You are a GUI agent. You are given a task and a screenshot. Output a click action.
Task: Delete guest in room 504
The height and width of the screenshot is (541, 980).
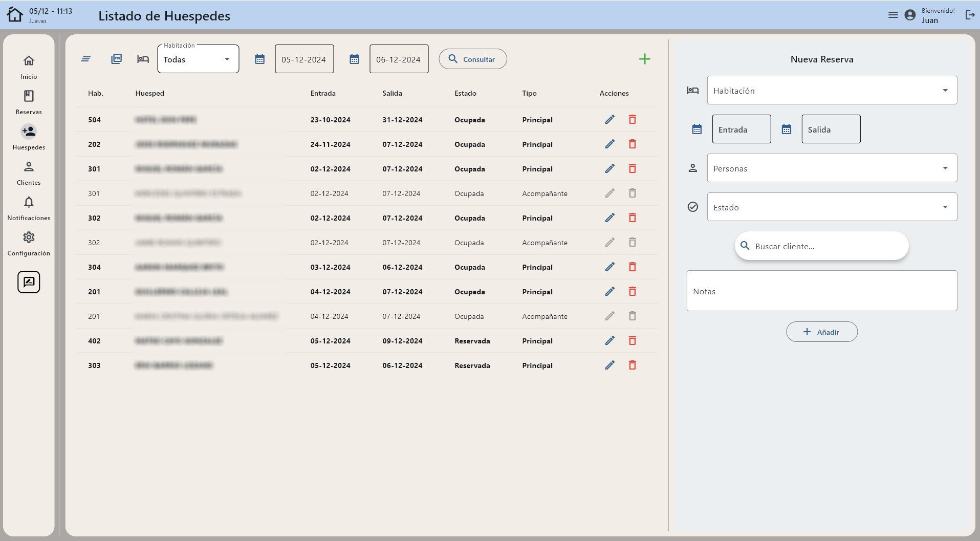(x=633, y=119)
